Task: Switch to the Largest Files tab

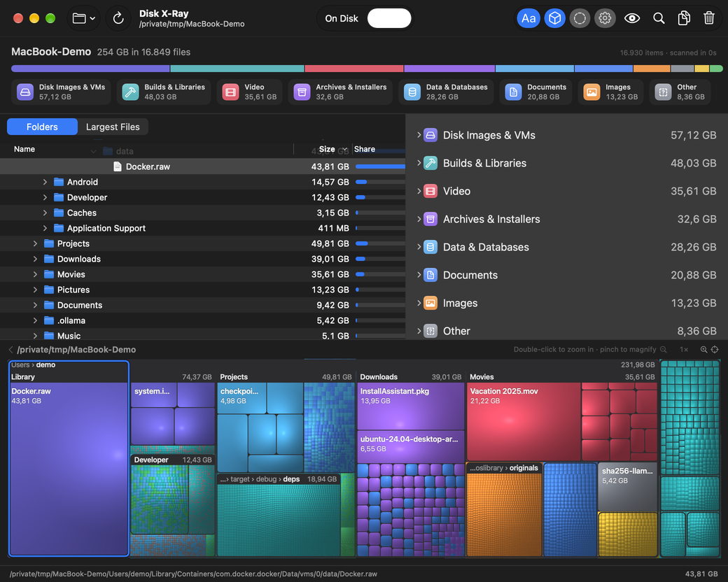Action: click(113, 127)
